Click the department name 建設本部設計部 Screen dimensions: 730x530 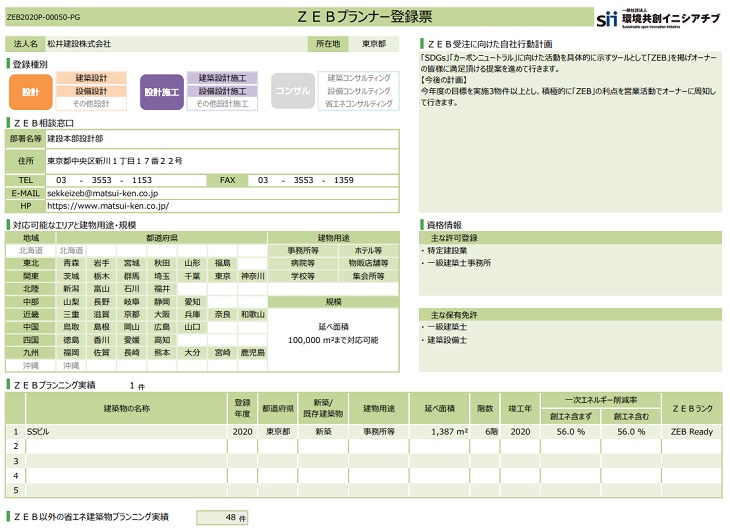(x=75, y=139)
